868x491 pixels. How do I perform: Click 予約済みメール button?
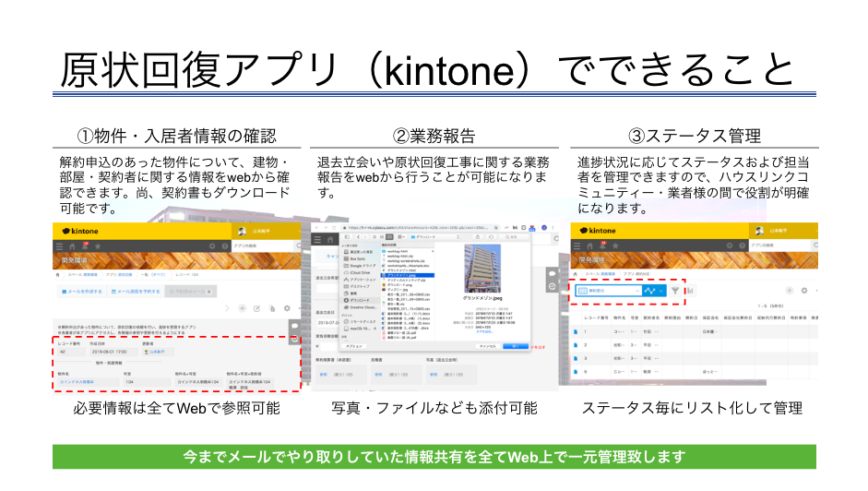(x=190, y=292)
